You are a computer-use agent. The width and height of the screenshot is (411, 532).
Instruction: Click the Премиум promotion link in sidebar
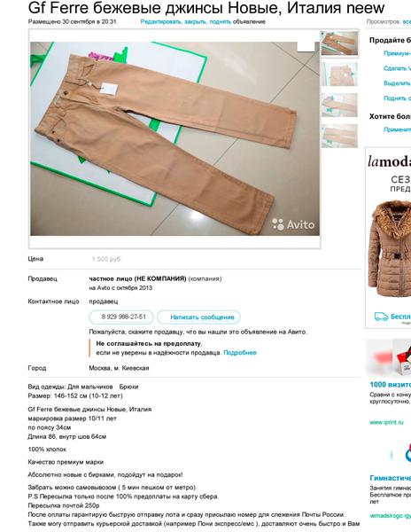click(397, 53)
